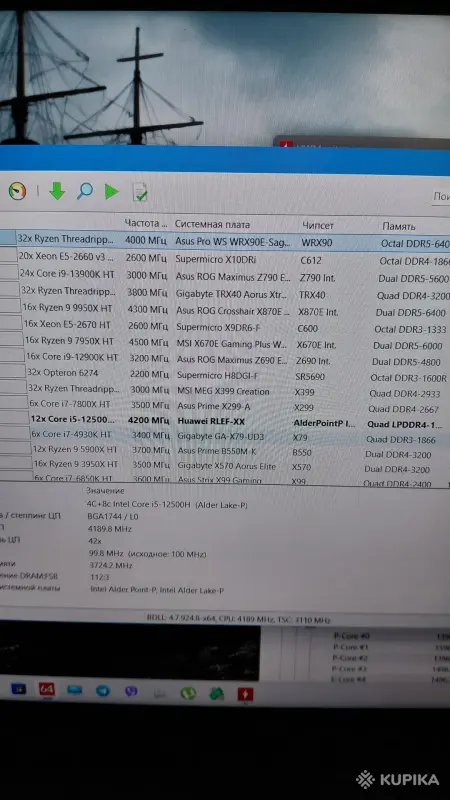450x800 pixels.
Task: Click 'Quad DDR4-2933' memory cell
Action: [x=405, y=393]
